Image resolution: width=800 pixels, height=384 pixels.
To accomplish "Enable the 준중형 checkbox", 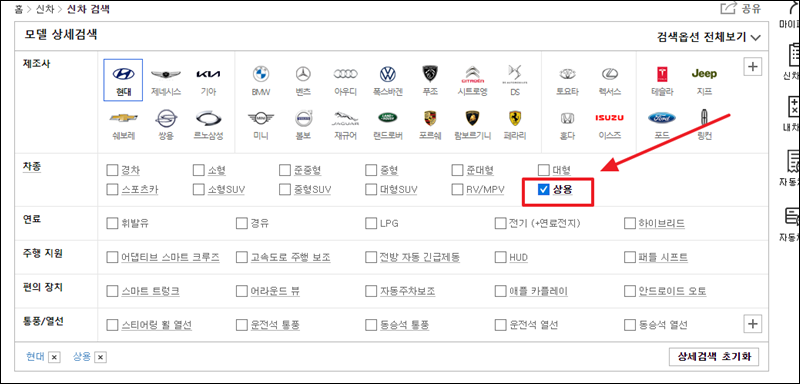I will (285, 169).
